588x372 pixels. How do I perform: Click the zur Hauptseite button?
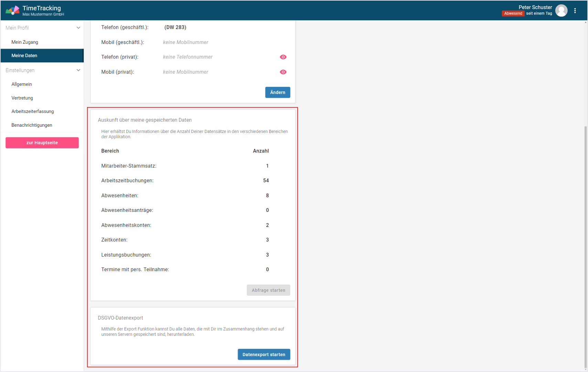(x=42, y=143)
